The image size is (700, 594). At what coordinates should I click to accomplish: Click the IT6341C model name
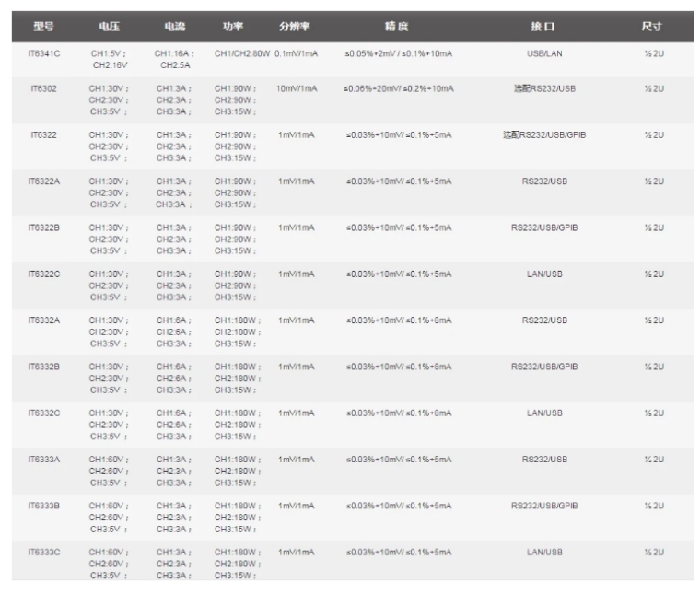click(44, 54)
